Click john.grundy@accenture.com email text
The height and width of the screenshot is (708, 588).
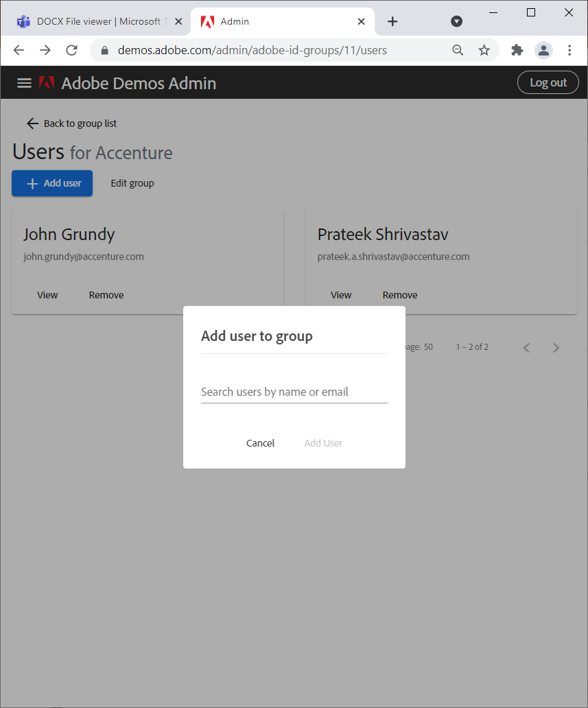coord(84,257)
